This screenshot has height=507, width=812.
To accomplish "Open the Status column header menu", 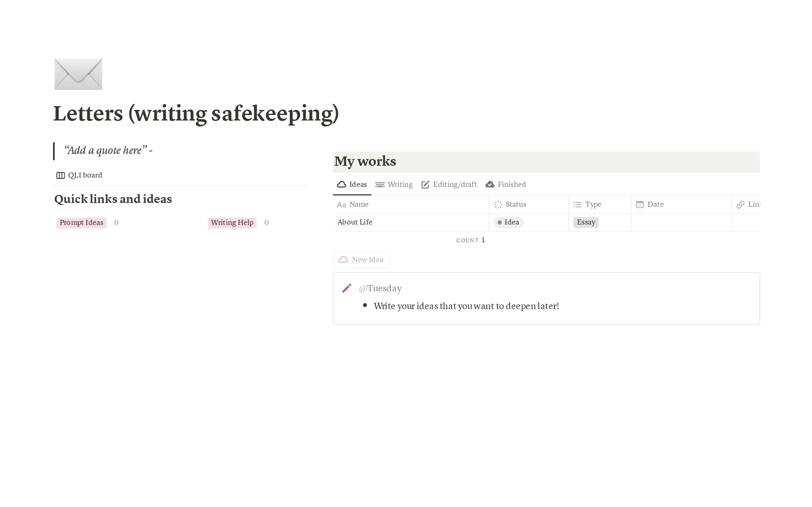I will [x=516, y=204].
